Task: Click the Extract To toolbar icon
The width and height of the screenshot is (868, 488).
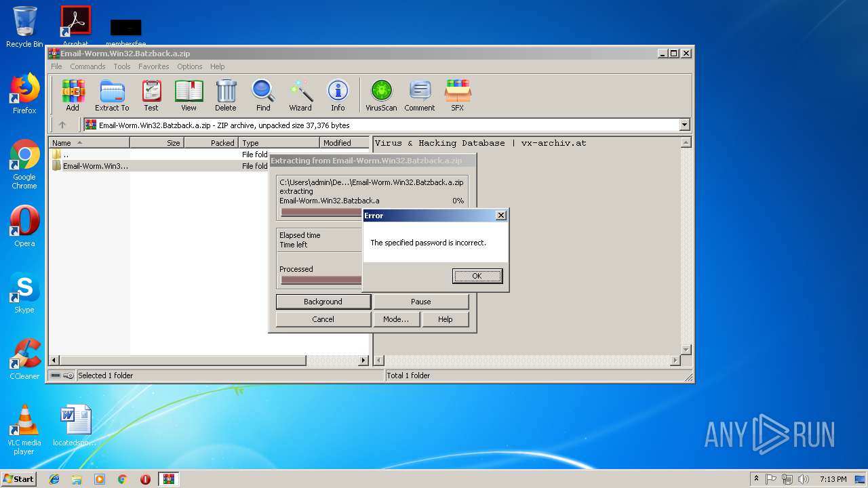Action: point(112,95)
